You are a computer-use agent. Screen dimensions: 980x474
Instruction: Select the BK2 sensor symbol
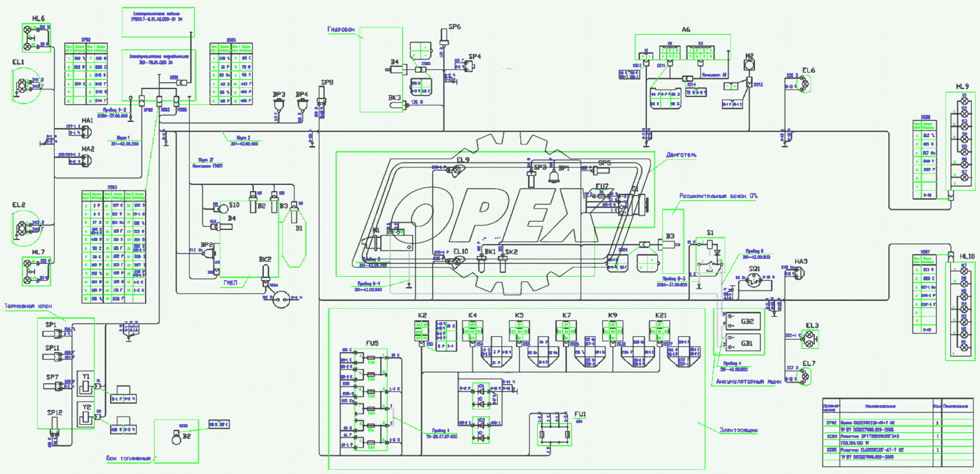(x=266, y=275)
